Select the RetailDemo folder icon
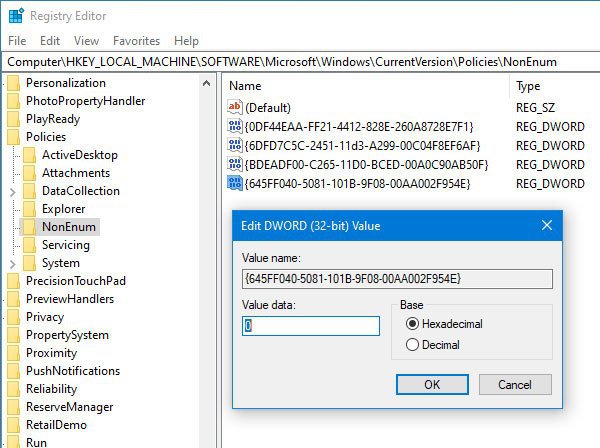This screenshot has width=600, height=448. coord(14,425)
